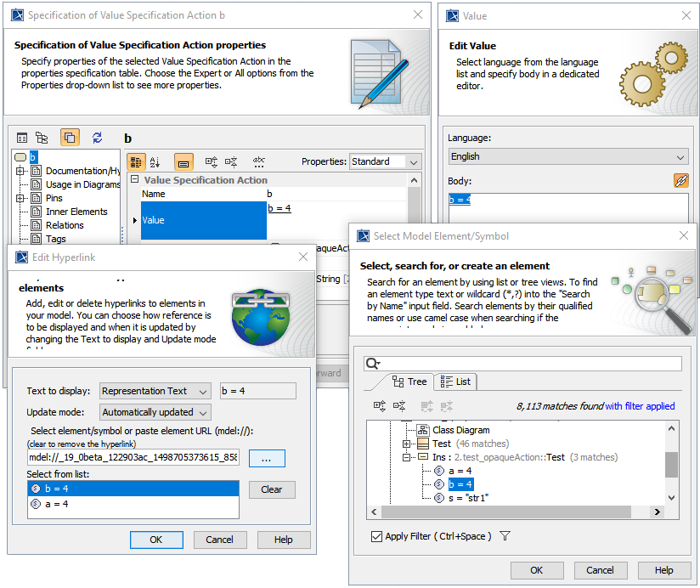Click the refresh icon in specification toolbar
This screenshot has width=700, height=588.
(x=97, y=138)
